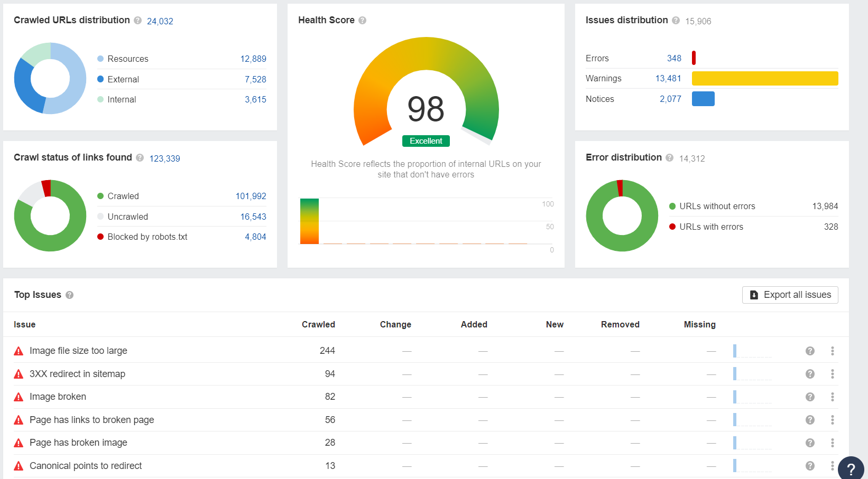
Task: Open External URLs count 7,528
Action: (x=255, y=79)
